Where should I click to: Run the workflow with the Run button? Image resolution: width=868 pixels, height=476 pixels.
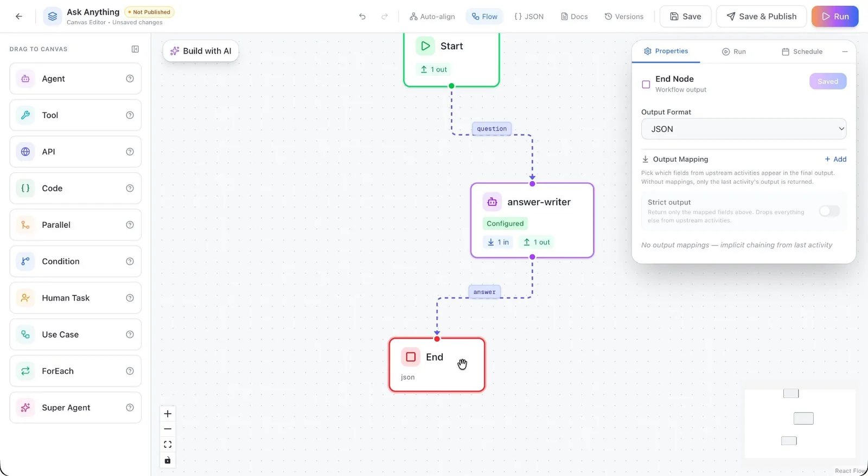(x=835, y=16)
